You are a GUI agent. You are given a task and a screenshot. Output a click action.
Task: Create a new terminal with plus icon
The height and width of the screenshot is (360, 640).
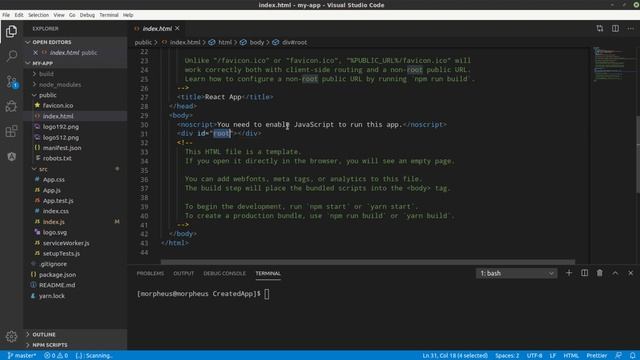point(569,273)
